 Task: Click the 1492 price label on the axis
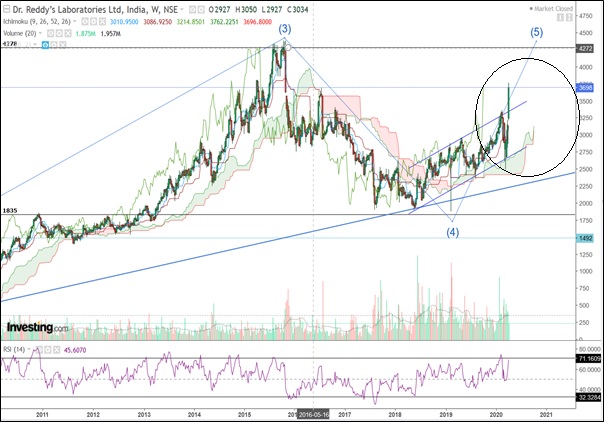pyautogui.click(x=585, y=238)
